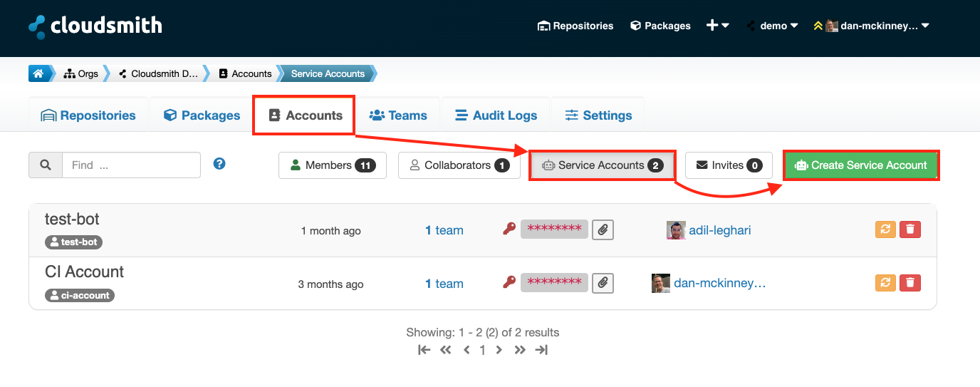
Task: Select the Orgs breadcrumb
Action: pos(80,73)
